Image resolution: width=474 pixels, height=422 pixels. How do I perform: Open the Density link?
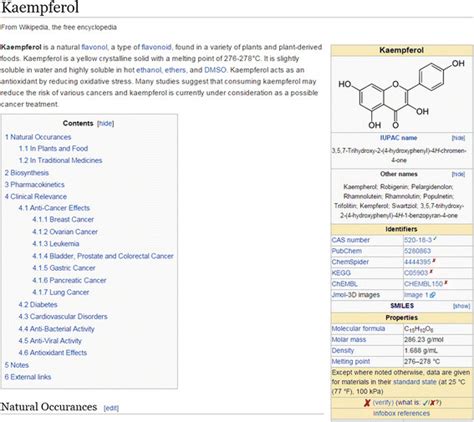coord(343,351)
